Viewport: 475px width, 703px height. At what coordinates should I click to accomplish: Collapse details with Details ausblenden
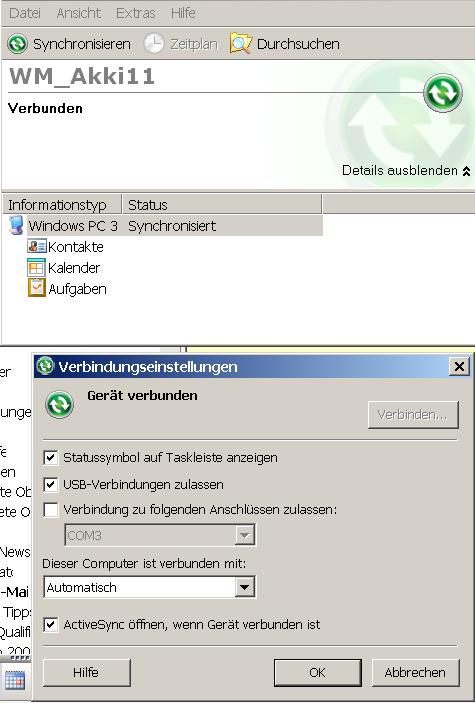(x=406, y=170)
